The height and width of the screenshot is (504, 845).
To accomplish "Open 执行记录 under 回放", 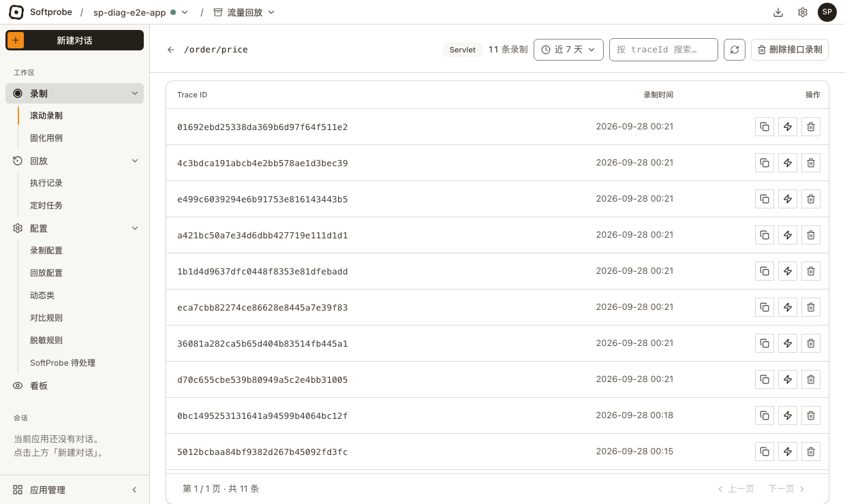I will (46, 183).
